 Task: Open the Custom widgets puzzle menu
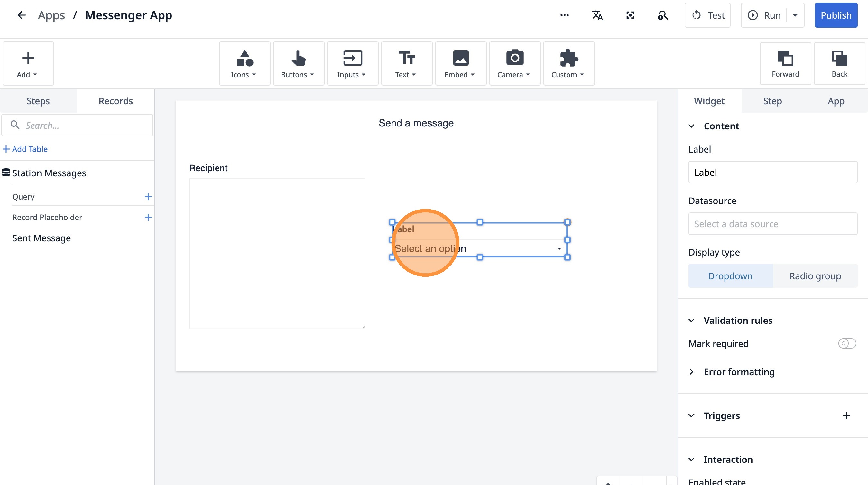(568, 63)
